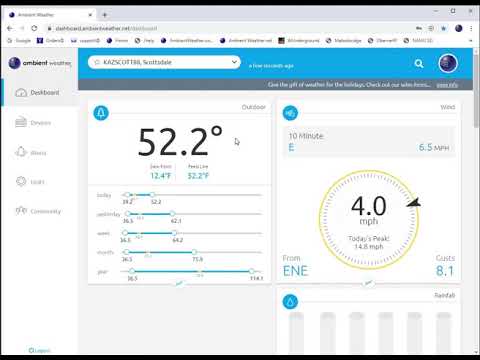Image resolution: width=480 pixels, height=360 pixels.
Task: Click the address bar URL field
Action: pos(230,28)
